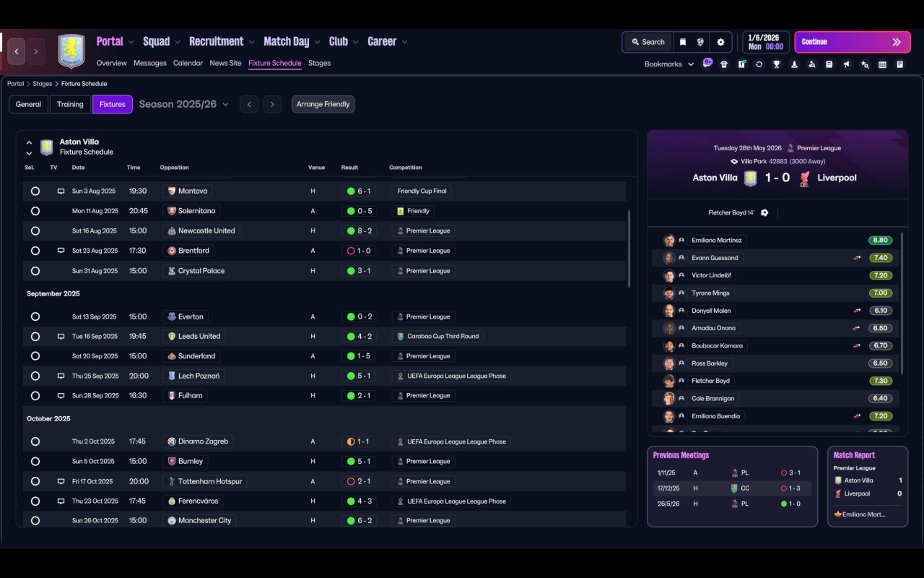
Task: Select the Dinamo Zagreb fixture radio button
Action: [35, 441]
